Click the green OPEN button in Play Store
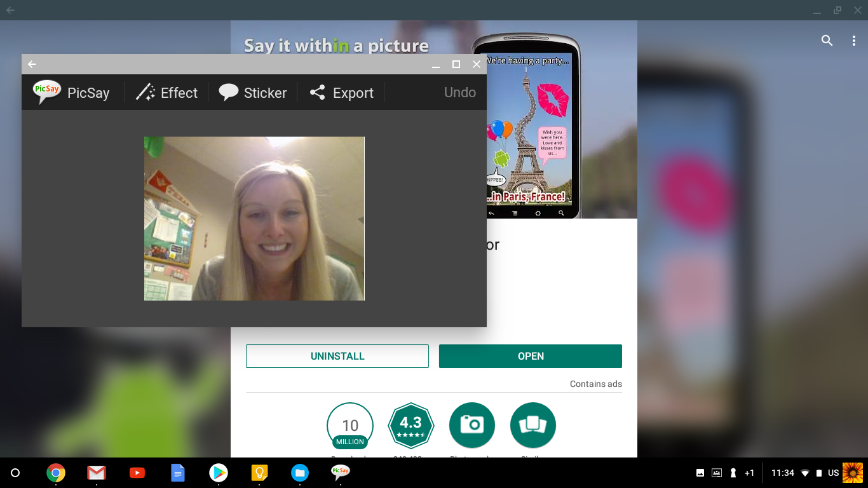 point(531,356)
